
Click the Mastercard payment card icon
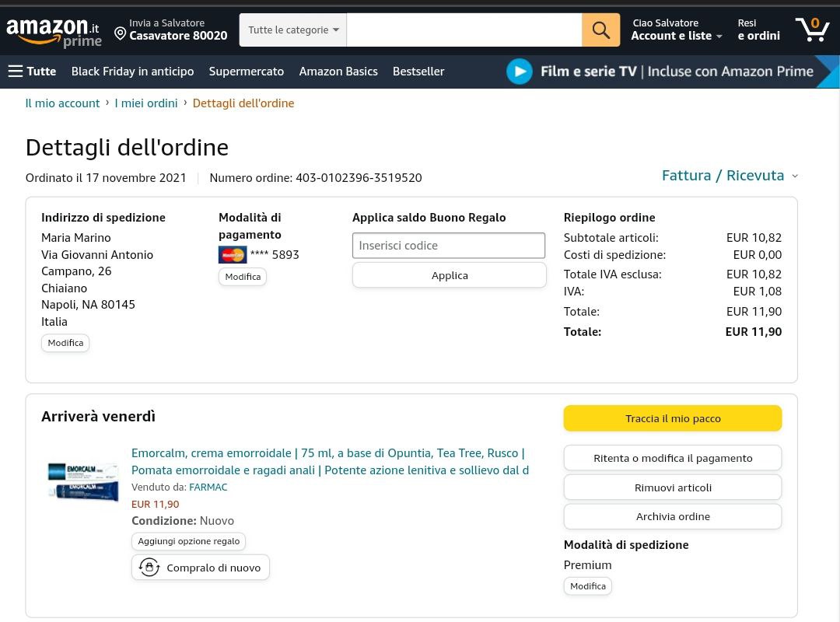(x=232, y=255)
